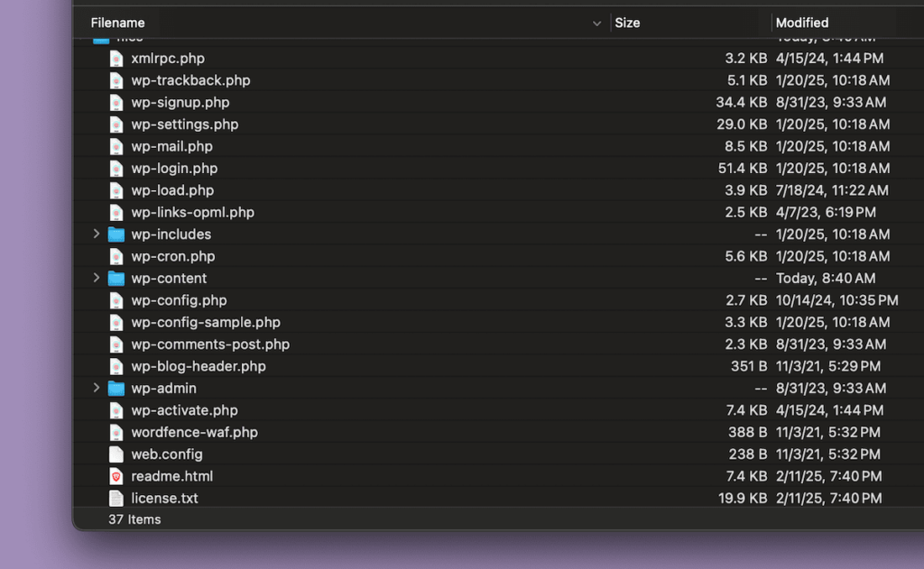Click the wp-content folder icon

click(115, 279)
